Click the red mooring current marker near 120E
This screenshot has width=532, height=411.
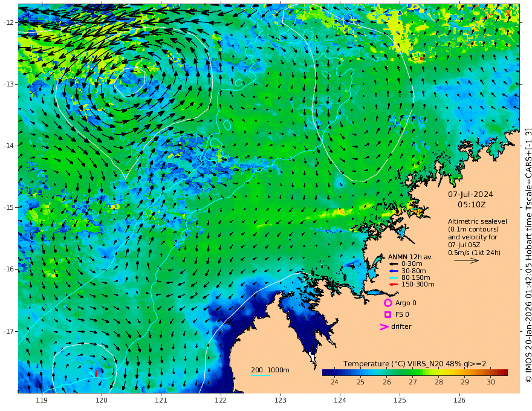pyautogui.click(x=96, y=374)
